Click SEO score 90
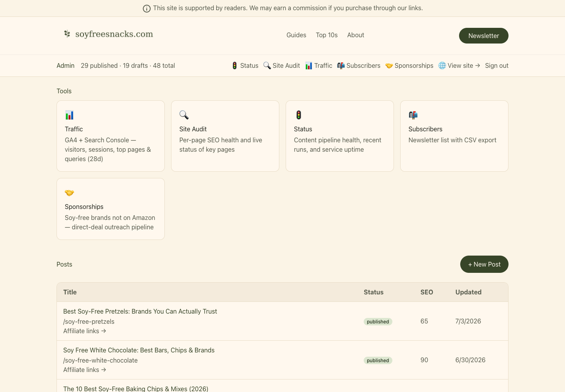Screen dimensions: 565x392 (424, 360)
